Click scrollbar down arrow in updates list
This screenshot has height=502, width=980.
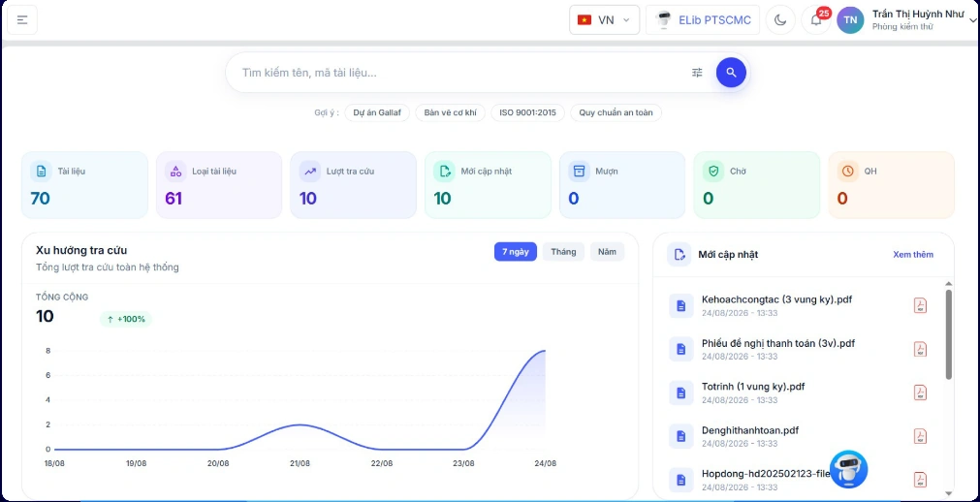click(949, 493)
